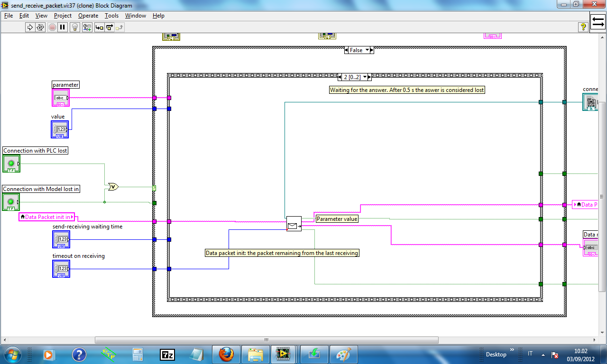Click the envelope message node inside the loop
Screen dimensions: 607x364
click(294, 224)
